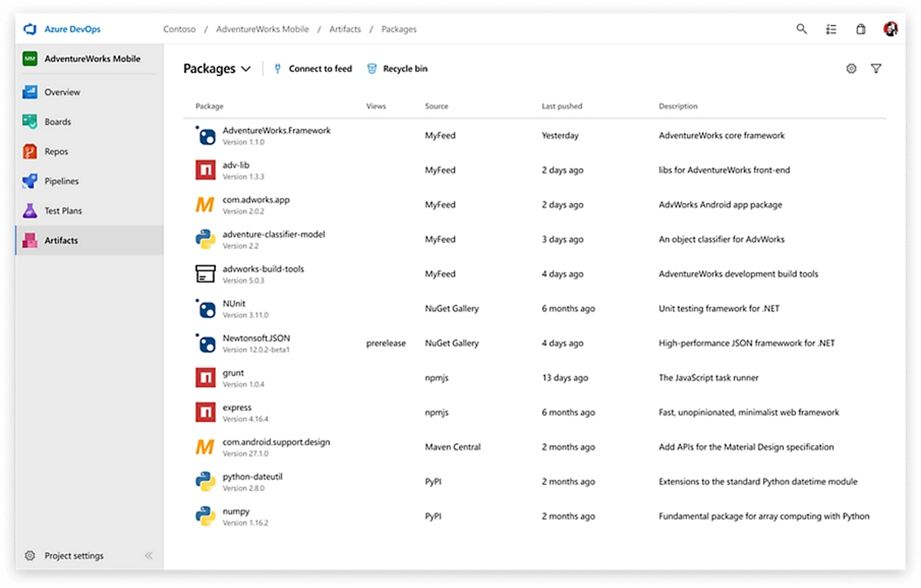Collapse the sidebar with the chevron control
The height and width of the screenshot is (588, 921).
click(x=149, y=555)
